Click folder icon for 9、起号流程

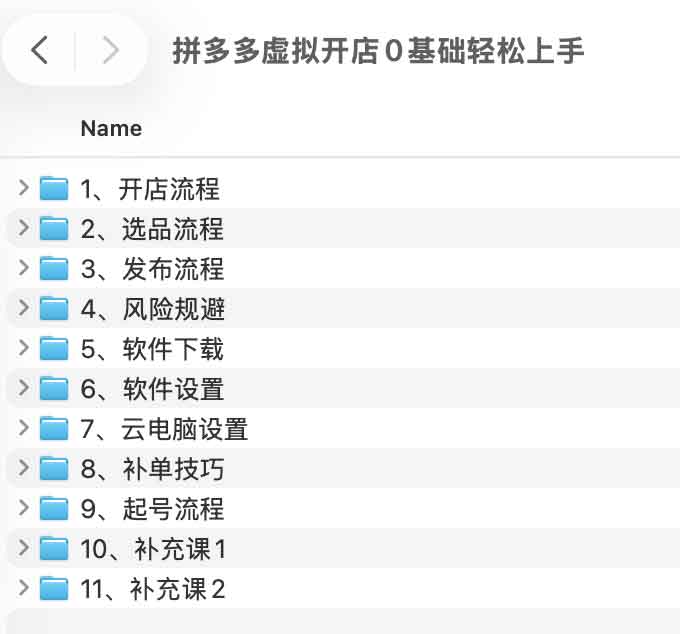pyautogui.click(x=54, y=508)
